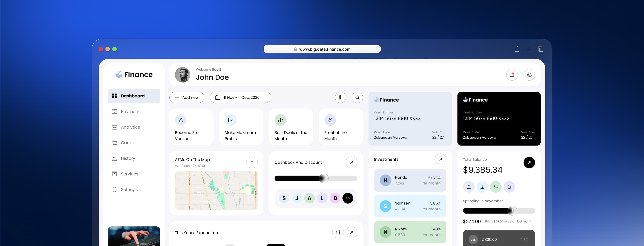This screenshot has width=644, height=246.
Task: Open the Investments arrow button
Action: (441, 159)
